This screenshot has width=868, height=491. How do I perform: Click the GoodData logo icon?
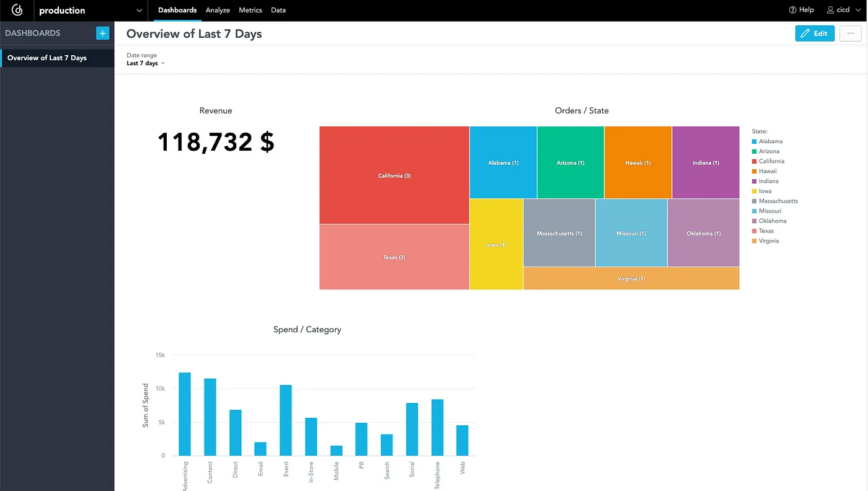pos(17,11)
